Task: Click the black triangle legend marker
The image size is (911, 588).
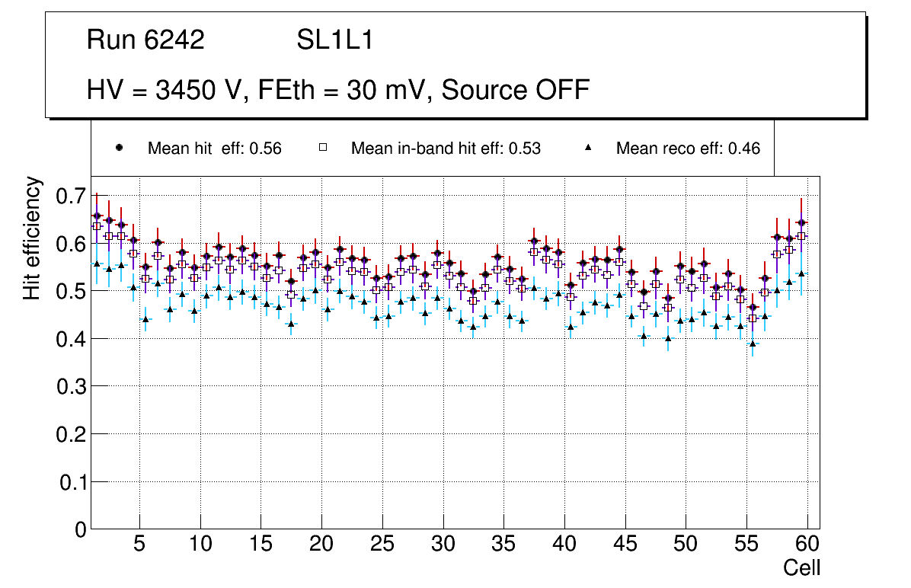Action: click(x=587, y=149)
